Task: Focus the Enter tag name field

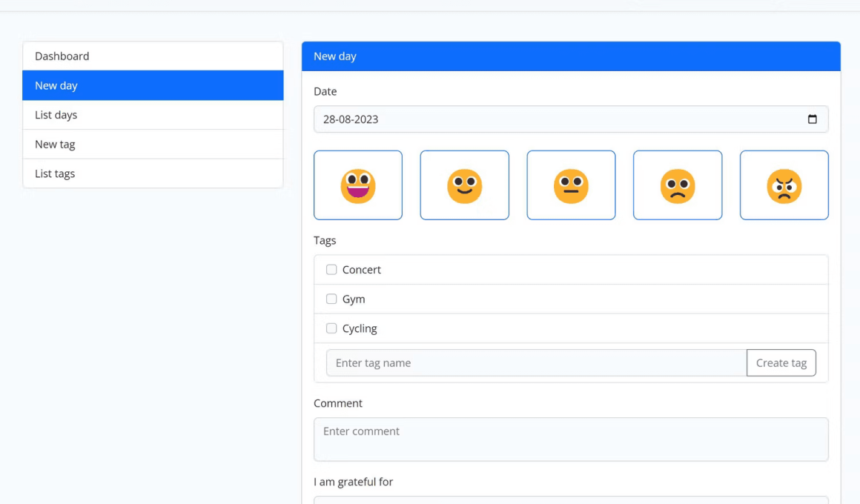Action: coord(537,362)
